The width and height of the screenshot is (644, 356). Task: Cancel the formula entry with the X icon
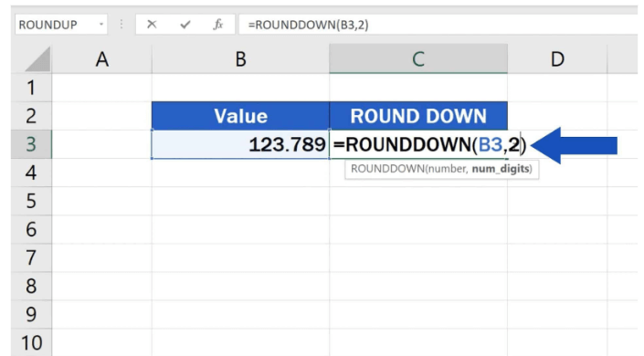(x=152, y=25)
